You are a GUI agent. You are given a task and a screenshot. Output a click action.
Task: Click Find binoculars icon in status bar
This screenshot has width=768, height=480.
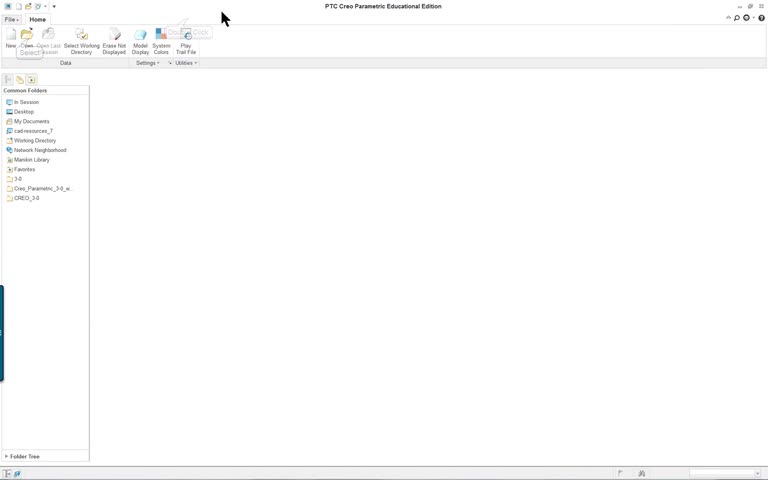642,474
